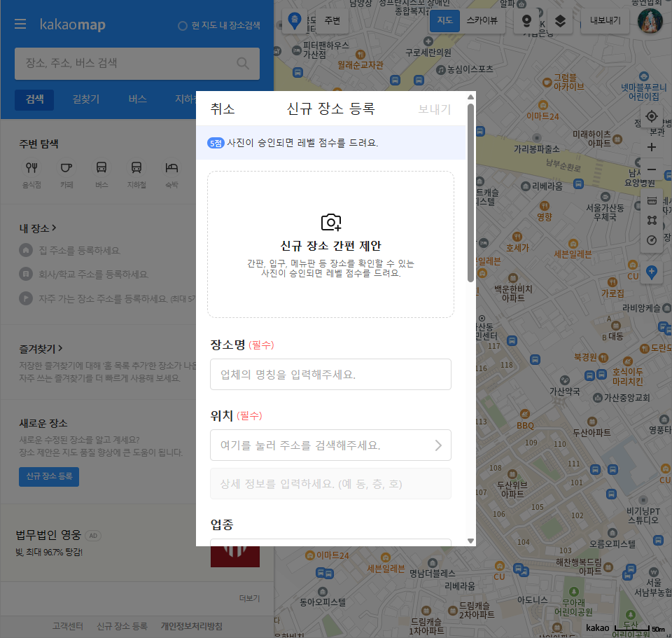This screenshot has width=672, height=638.
Task: Click the blue add-place pin icon
Action: point(652,272)
